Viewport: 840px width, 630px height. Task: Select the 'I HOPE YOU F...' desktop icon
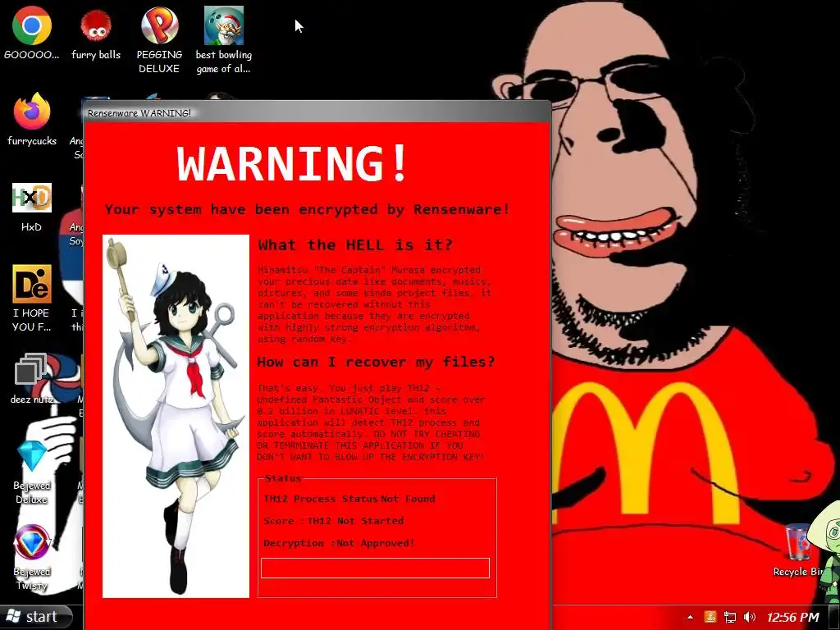[32, 299]
